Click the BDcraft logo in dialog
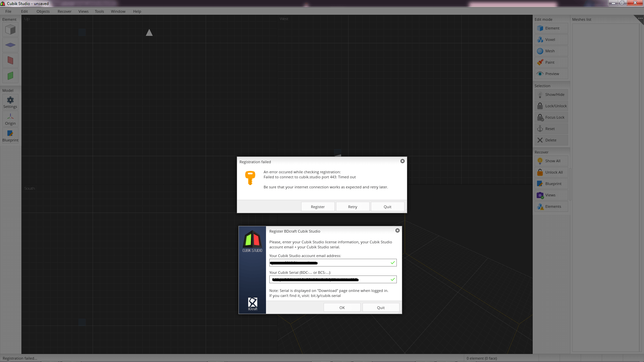Image resolution: width=644 pixels, height=362 pixels. 253,304
